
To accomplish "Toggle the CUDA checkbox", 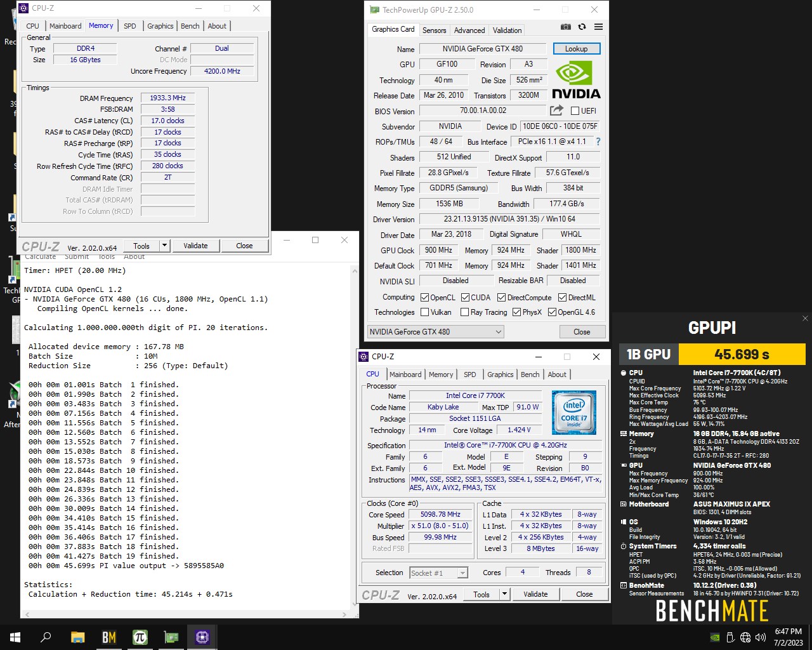I will point(466,297).
